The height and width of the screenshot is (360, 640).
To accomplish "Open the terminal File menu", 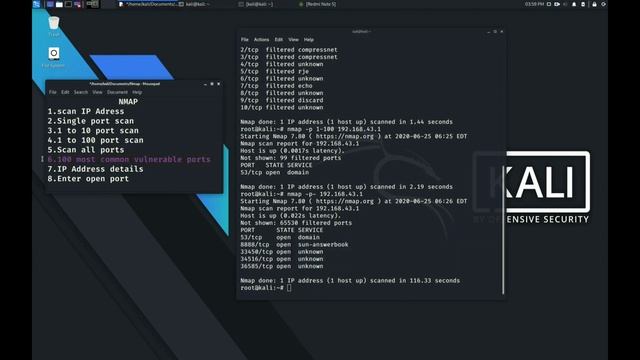I will 244,40.
